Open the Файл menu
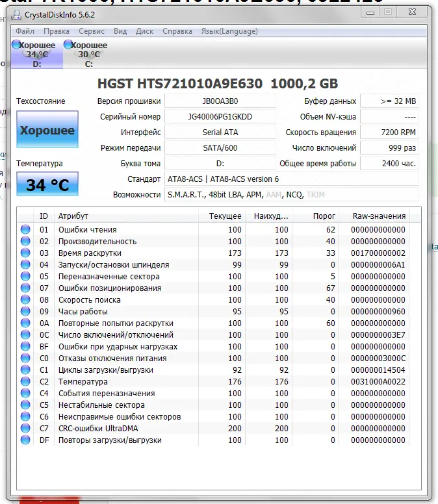The width and height of the screenshot is (438, 504). click(25, 31)
